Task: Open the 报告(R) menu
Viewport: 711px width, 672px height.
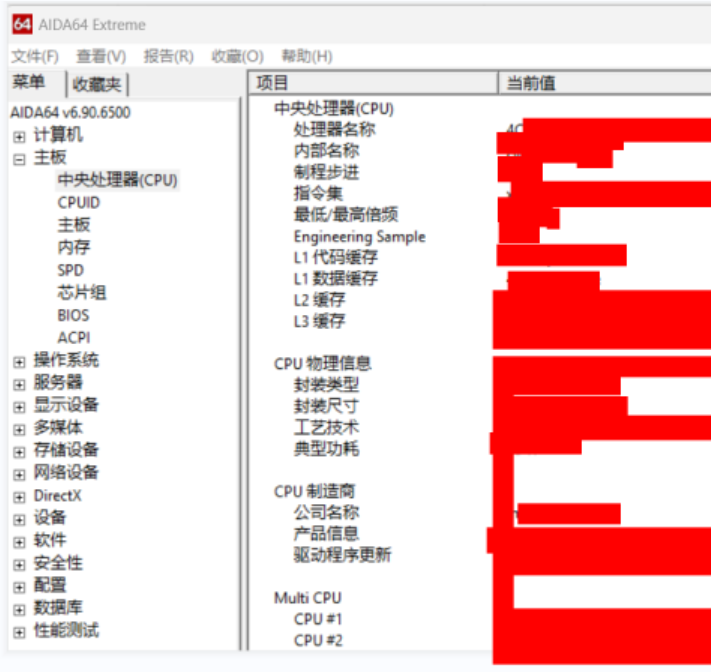Action: [x=169, y=56]
